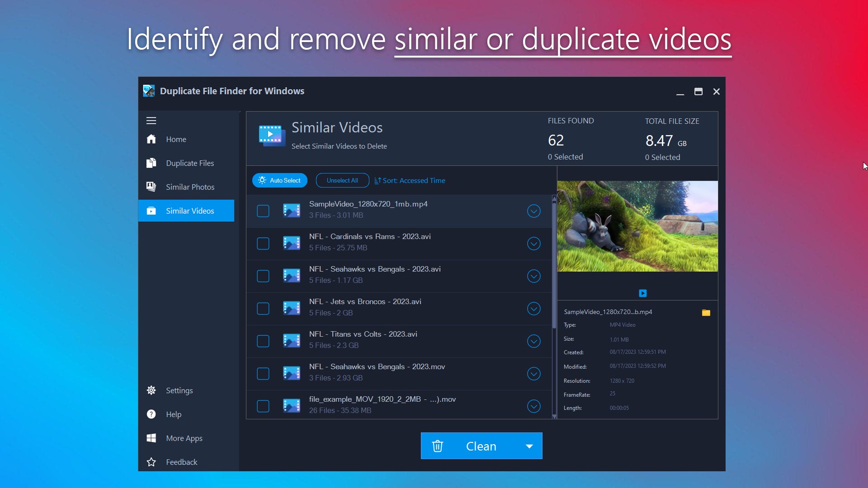Click the trash icon on Clean button
Screen dimensions: 868x488
coord(437,446)
